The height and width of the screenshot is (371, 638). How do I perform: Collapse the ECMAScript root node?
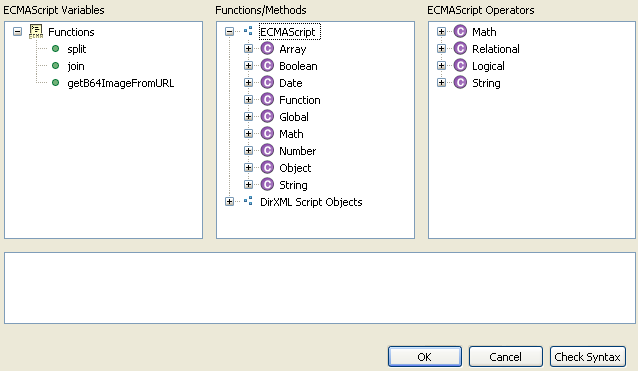tap(229, 32)
